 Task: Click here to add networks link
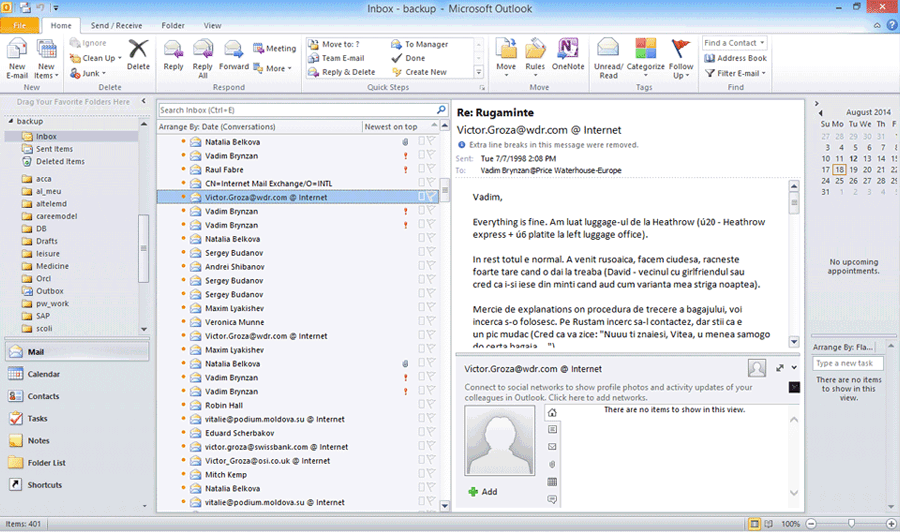point(598,398)
